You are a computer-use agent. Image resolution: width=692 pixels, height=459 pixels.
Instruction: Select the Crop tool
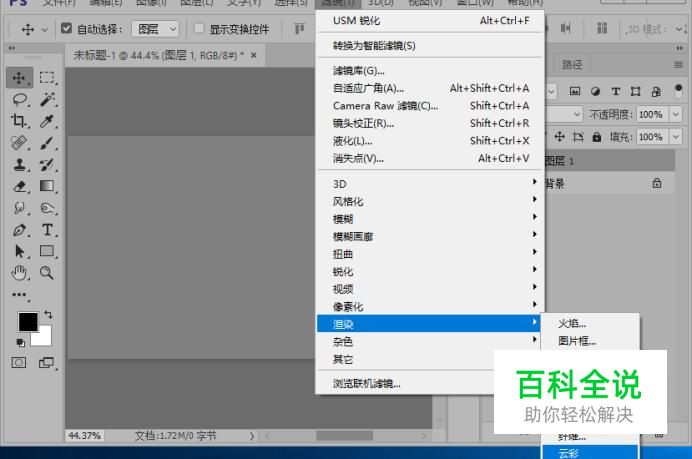pos(19,121)
